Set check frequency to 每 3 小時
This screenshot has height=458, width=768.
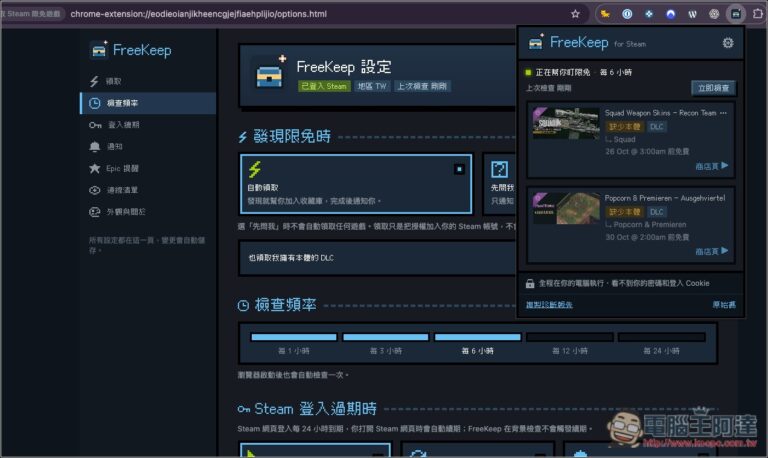click(385, 343)
